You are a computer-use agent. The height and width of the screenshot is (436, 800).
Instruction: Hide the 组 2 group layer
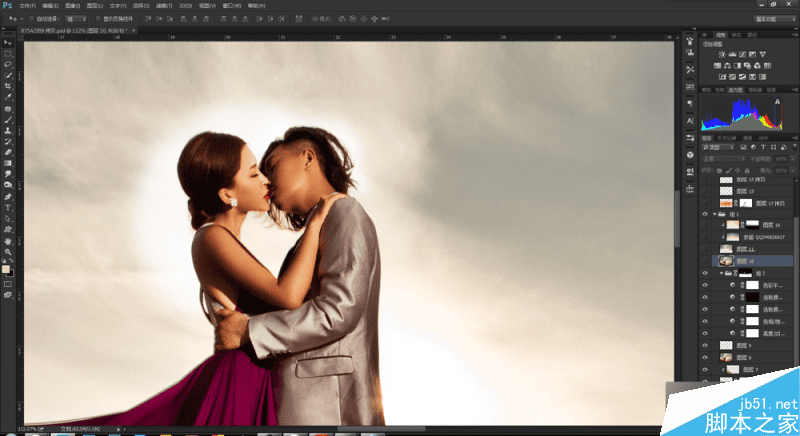(705, 273)
